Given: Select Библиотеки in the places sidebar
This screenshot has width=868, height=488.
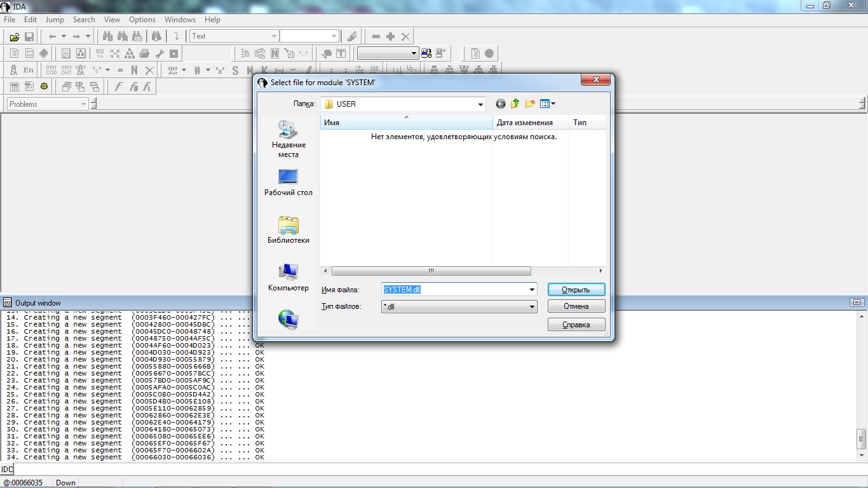Looking at the screenshot, I should (x=288, y=230).
